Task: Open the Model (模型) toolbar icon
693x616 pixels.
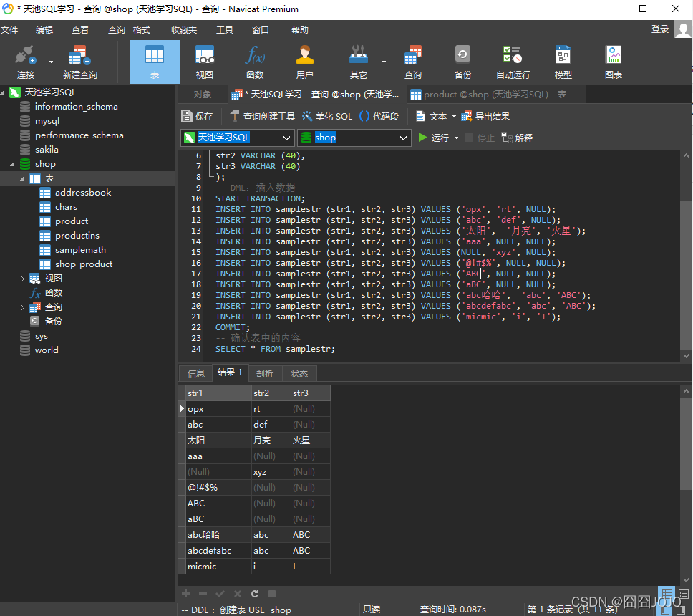Action: coord(563,62)
